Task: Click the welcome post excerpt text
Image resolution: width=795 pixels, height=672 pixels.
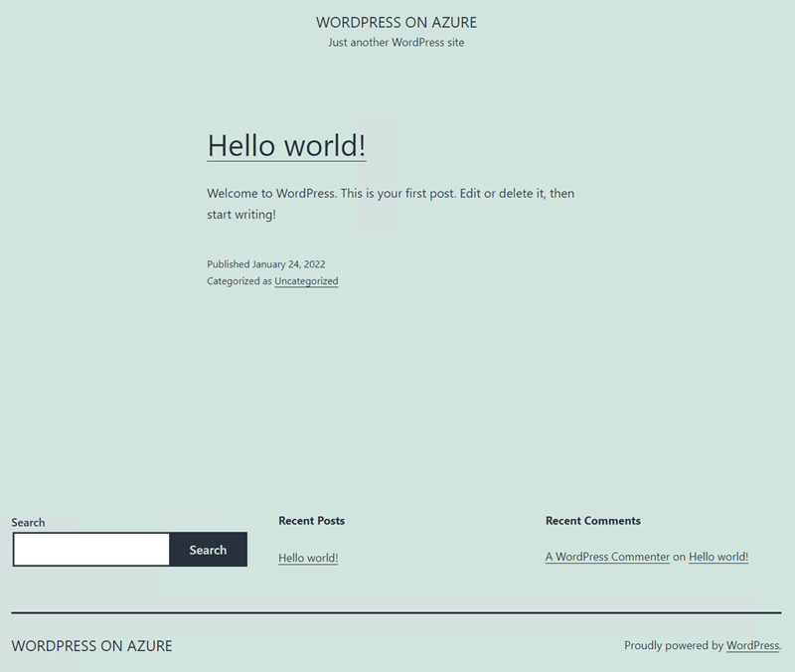Action: point(391,193)
